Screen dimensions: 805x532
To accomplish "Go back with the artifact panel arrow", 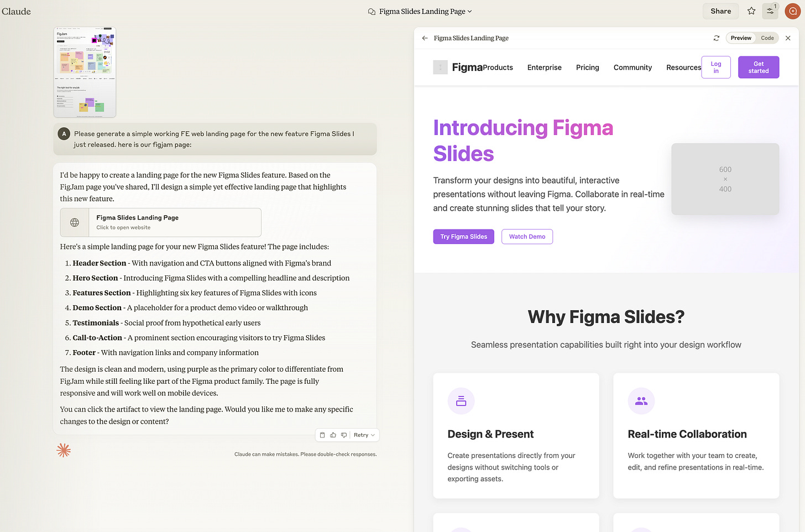I will tap(425, 38).
